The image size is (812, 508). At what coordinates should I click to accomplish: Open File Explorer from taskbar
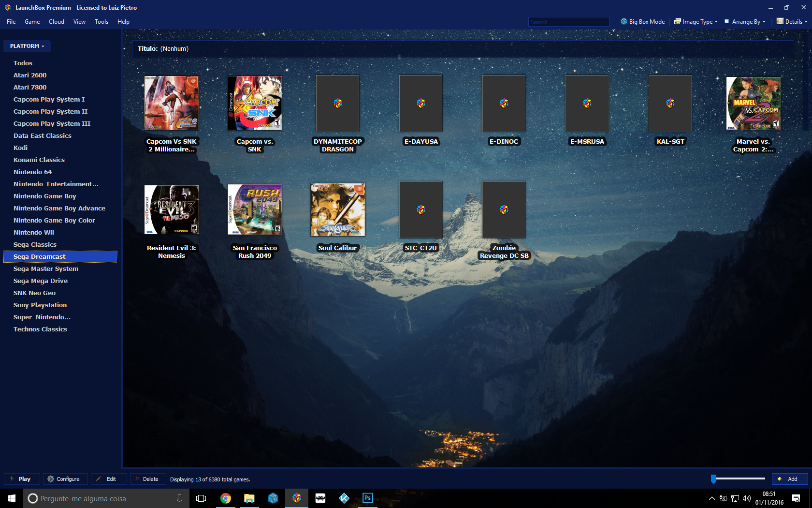coord(249,498)
